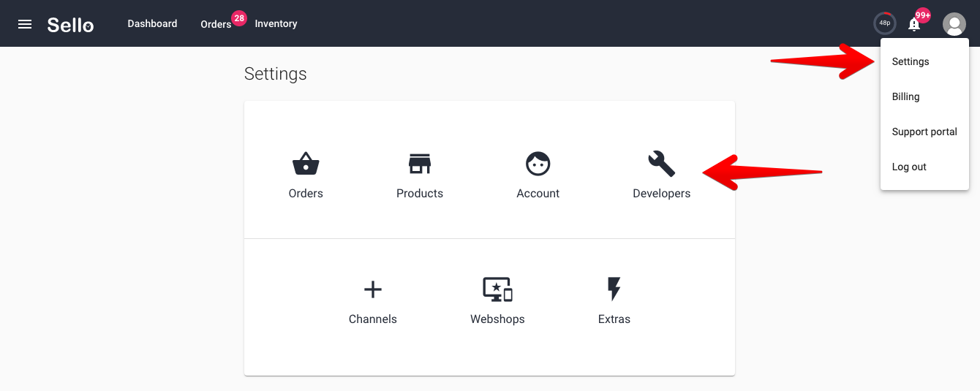Open the hamburger navigation menu
Image resolution: width=980 pixels, height=391 pixels.
(x=25, y=24)
